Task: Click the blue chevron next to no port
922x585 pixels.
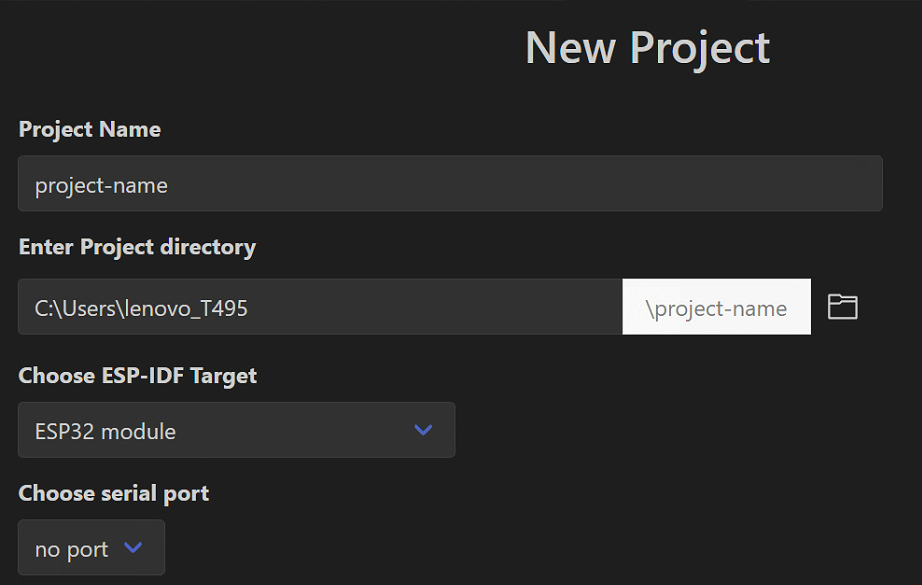Action: tap(133, 547)
